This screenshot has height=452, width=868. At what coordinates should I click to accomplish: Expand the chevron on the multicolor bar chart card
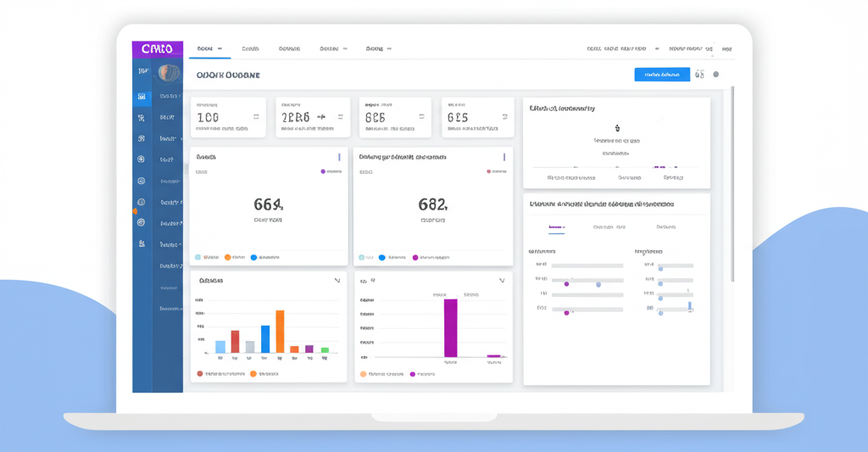coord(337,281)
